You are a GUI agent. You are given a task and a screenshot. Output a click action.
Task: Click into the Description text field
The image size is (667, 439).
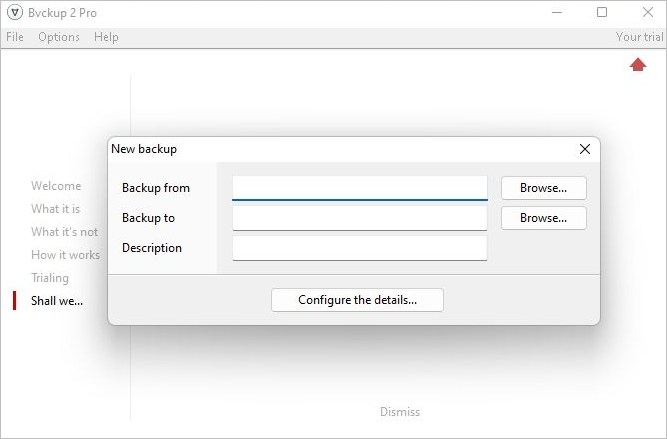(x=359, y=248)
